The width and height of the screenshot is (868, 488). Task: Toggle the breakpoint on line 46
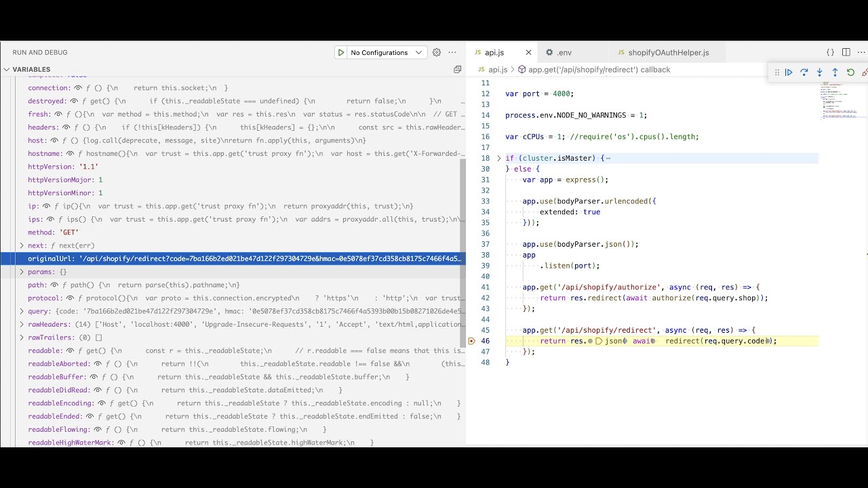tap(471, 341)
